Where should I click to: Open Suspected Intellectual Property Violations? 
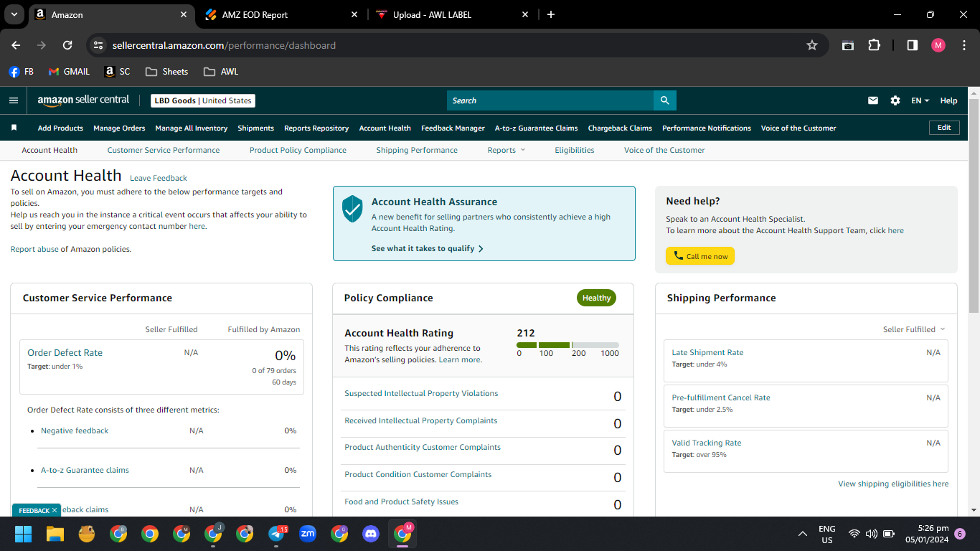coord(421,393)
